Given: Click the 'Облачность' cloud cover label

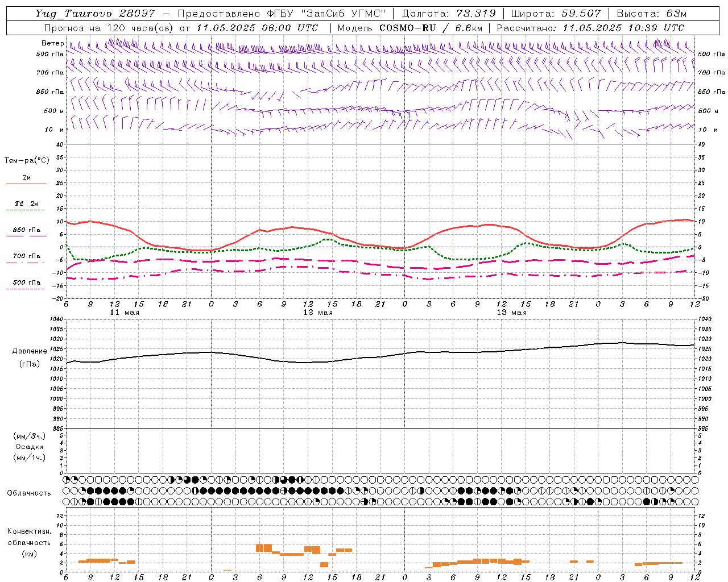Looking at the screenshot, I should tap(29, 493).
